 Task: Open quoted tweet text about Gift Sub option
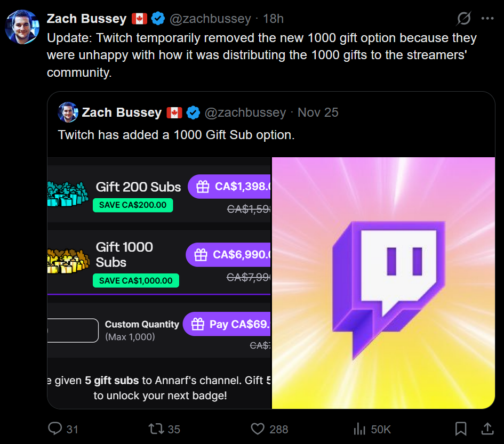pyautogui.click(x=176, y=135)
